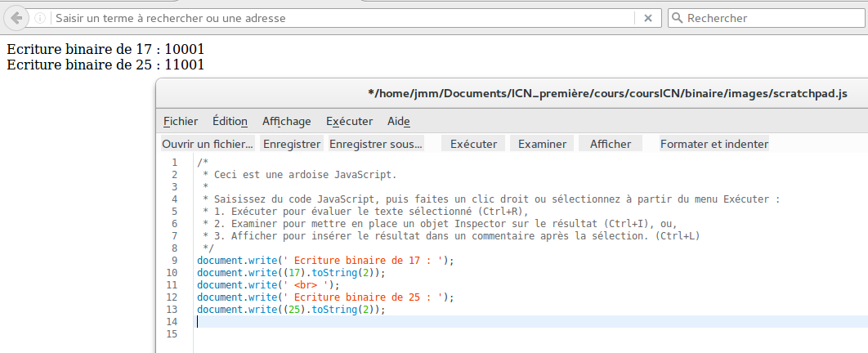Click the Enregistrer toolbar button
Screen dimensions: 868x353
[291, 144]
